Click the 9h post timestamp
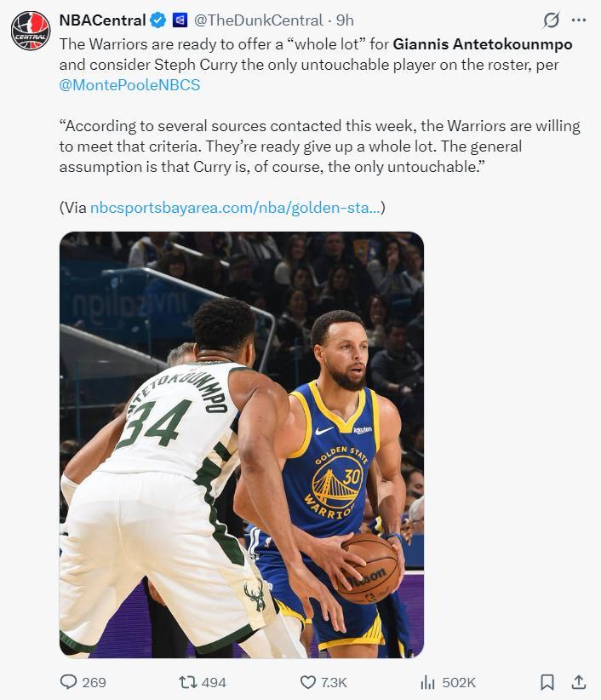 pos(345,20)
